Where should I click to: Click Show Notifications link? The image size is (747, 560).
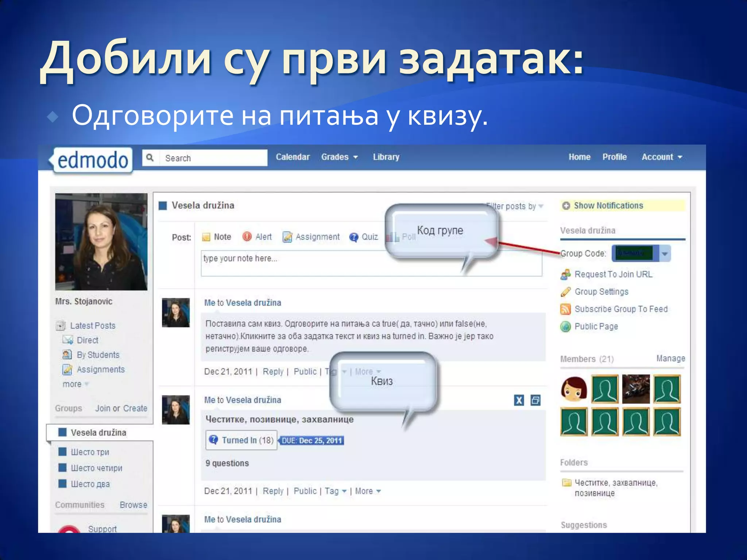point(608,206)
